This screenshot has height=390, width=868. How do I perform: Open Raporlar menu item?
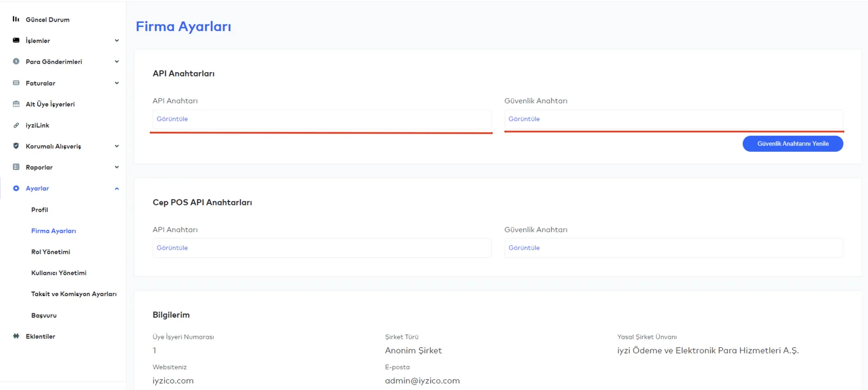pyautogui.click(x=39, y=168)
